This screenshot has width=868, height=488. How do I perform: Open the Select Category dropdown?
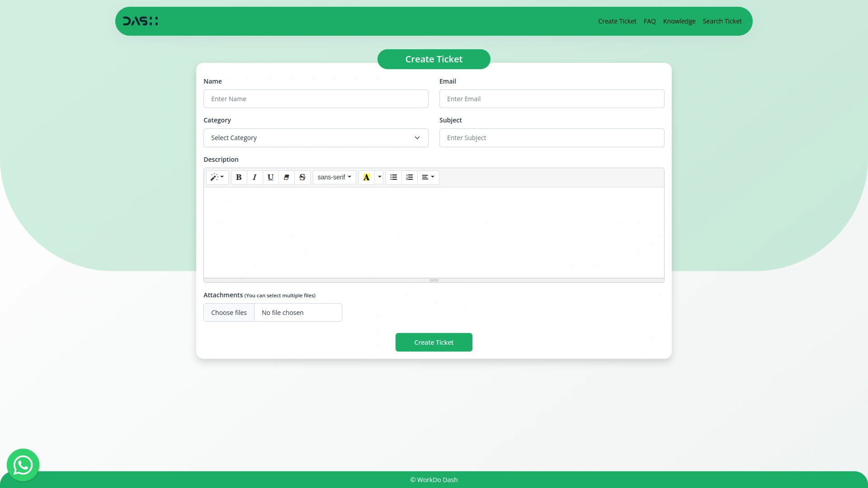316,138
